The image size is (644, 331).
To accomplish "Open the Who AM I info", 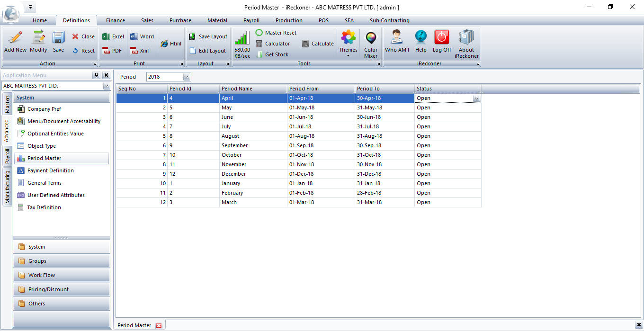I will pyautogui.click(x=397, y=41).
